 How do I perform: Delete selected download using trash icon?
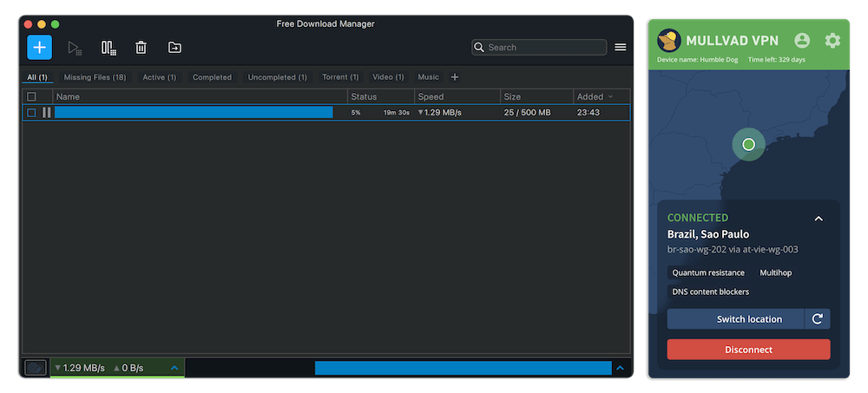point(141,48)
